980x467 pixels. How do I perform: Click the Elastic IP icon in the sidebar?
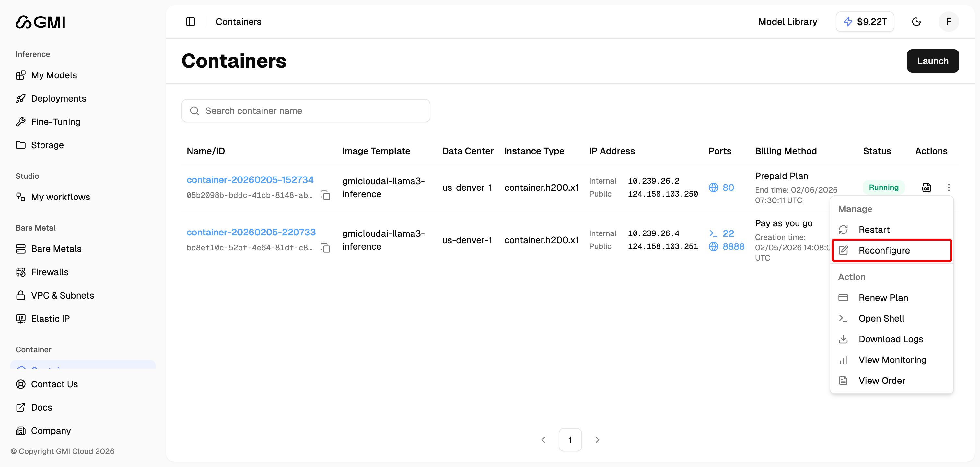[x=21, y=319]
